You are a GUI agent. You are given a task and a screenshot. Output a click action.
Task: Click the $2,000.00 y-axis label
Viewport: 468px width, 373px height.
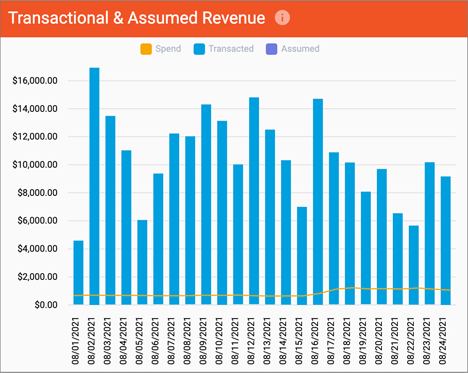pyautogui.click(x=38, y=277)
